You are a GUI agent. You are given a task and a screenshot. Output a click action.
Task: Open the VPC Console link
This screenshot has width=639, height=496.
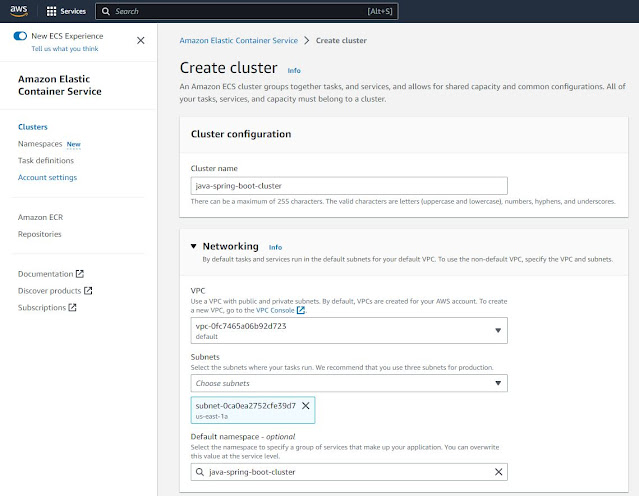[x=280, y=310]
